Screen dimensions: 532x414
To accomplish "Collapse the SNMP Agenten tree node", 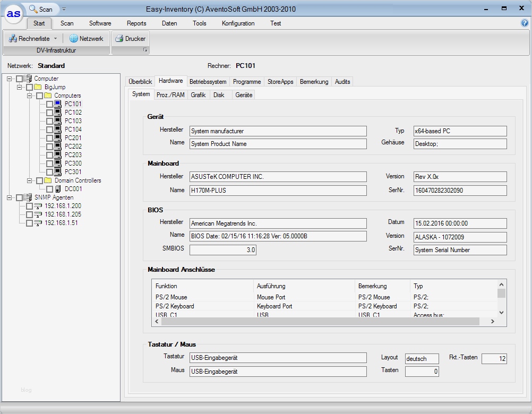I will point(10,197).
